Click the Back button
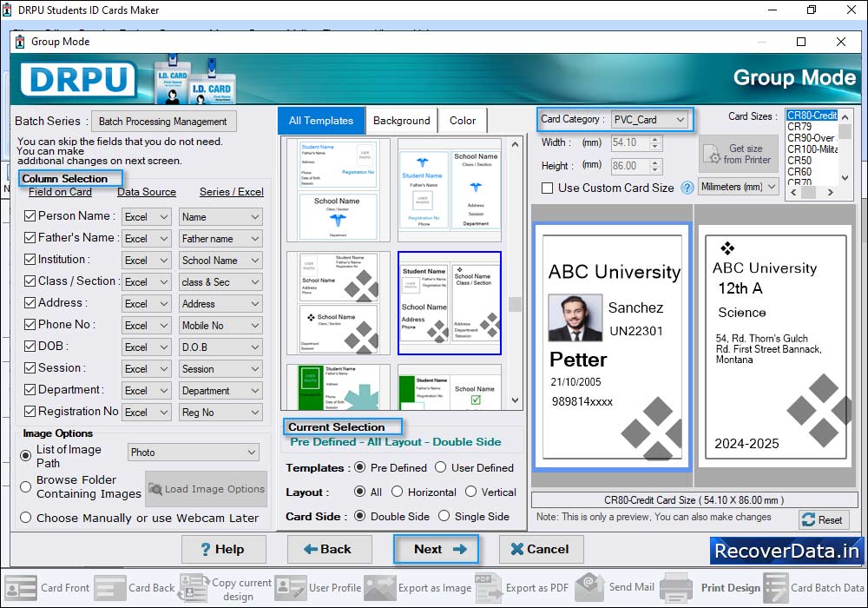The image size is (868, 608). point(329,549)
